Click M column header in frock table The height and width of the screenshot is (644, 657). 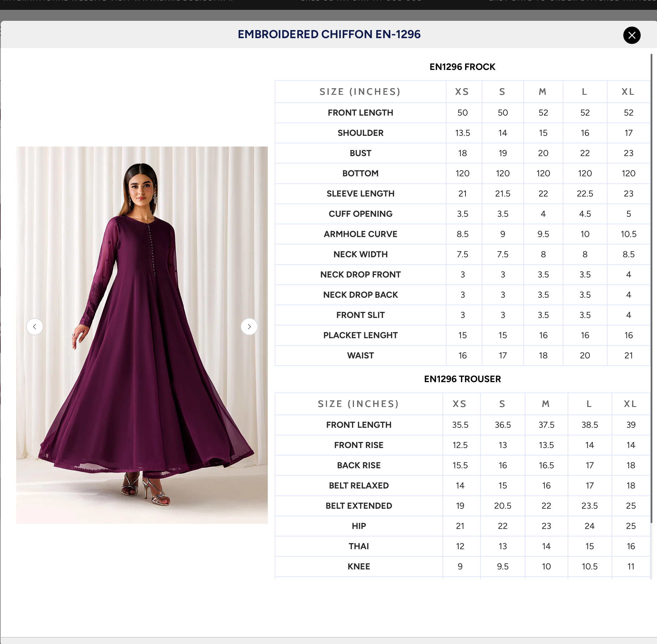[x=543, y=92]
